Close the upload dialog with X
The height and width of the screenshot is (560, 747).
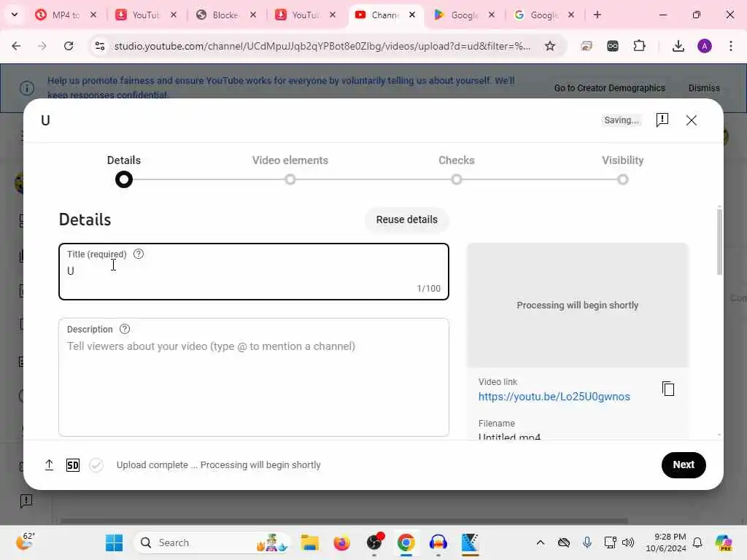[692, 120]
